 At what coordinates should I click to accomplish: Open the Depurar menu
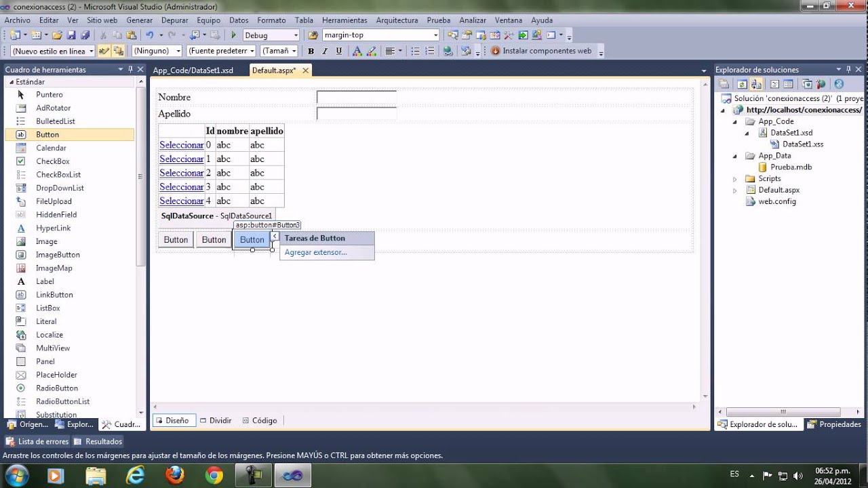[174, 20]
